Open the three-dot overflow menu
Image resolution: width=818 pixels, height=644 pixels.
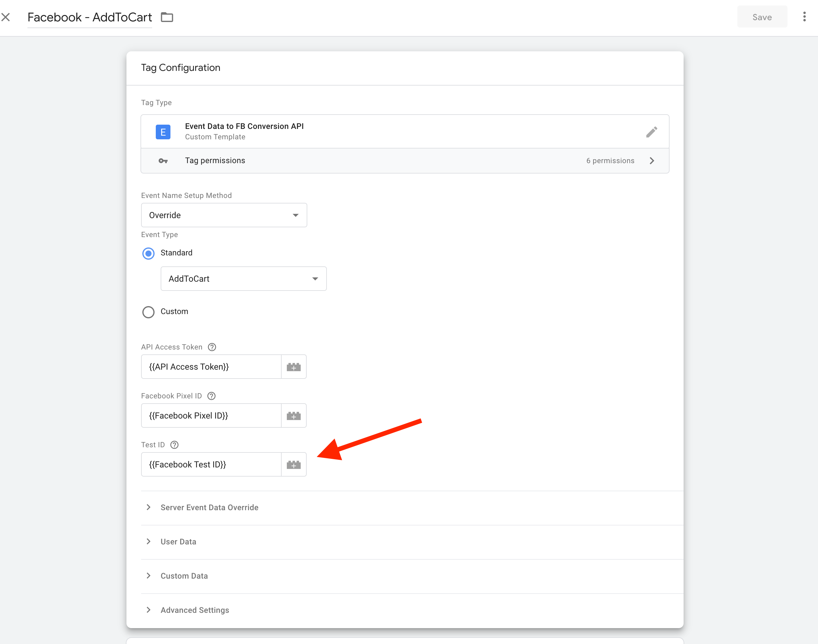coord(805,16)
